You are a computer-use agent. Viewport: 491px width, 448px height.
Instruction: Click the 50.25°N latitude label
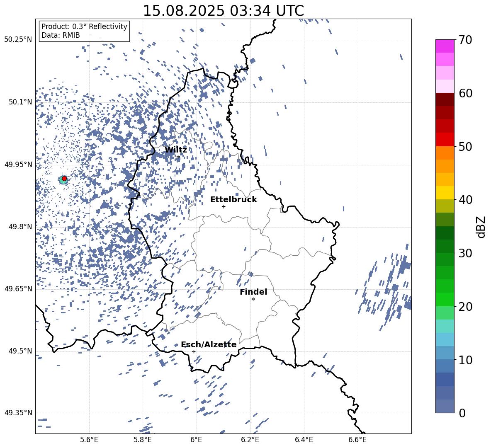18,40
